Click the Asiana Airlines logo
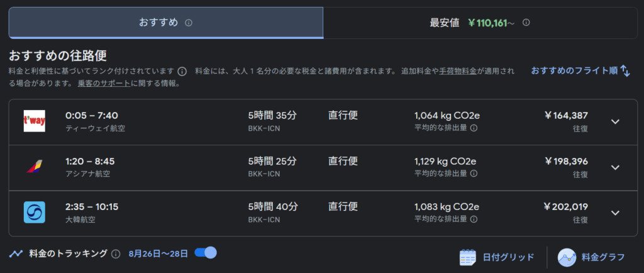Viewport: 644px width, 273px height. click(x=35, y=167)
